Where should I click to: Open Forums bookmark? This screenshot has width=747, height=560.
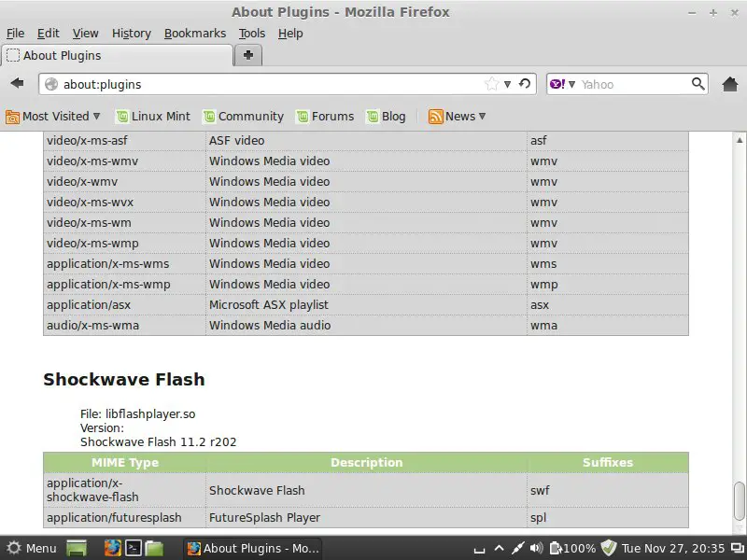pos(325,116)
